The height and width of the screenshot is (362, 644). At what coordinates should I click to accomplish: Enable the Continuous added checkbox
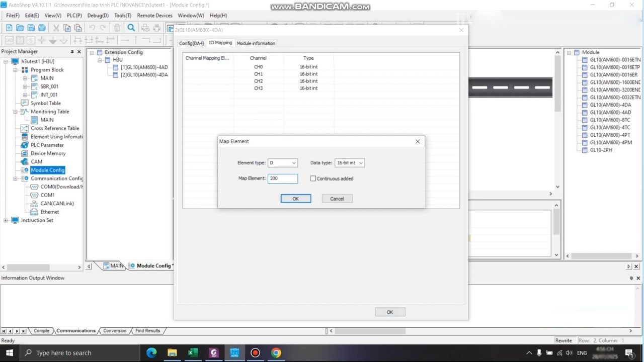point(313,178)
